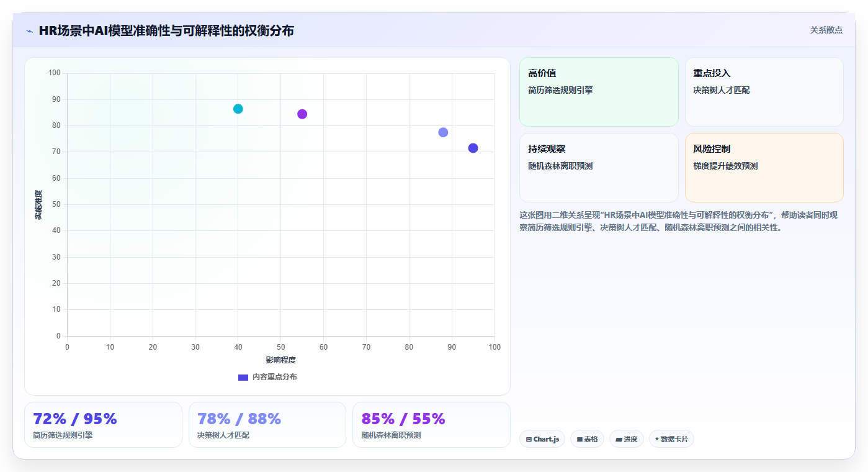Screen dimensions: 868x472
Task: Select the light-blue scatter point at x=88
Action: click(x=443, y=132)
